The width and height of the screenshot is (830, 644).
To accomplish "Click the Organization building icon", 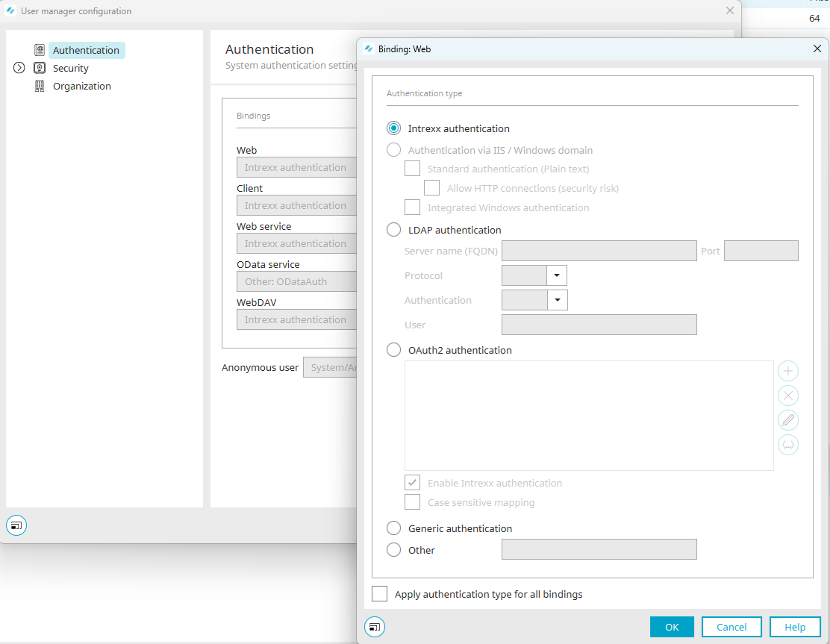I will 40,86.
